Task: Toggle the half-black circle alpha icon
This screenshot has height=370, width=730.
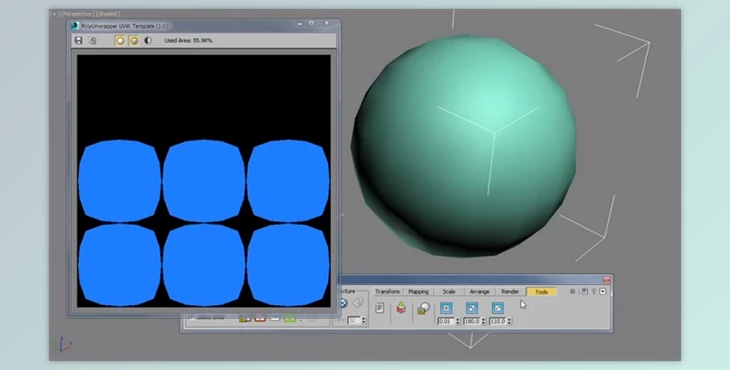Action: 148,40
